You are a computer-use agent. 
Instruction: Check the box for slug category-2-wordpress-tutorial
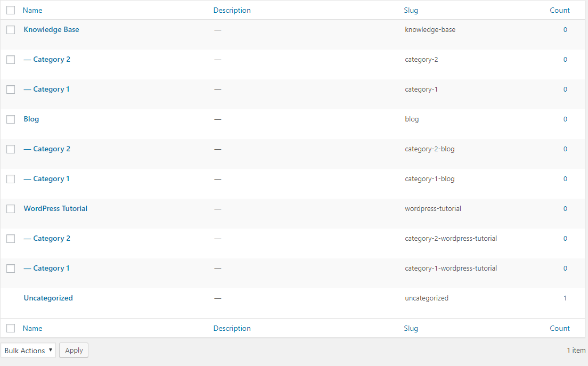(11, 239)
